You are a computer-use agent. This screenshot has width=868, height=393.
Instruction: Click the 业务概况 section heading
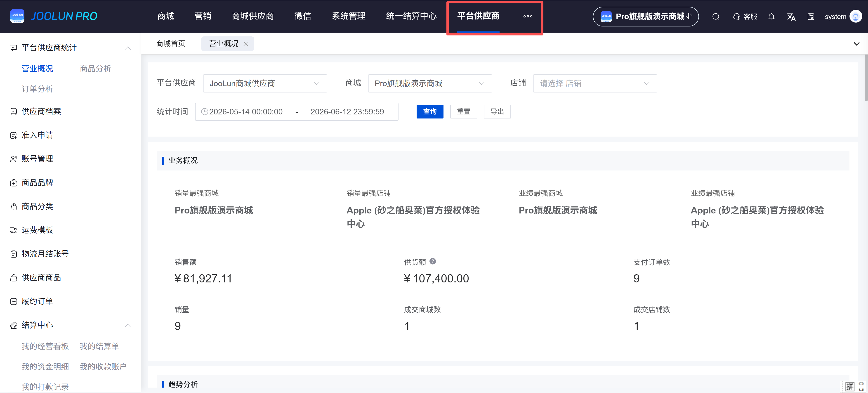(183, 161)
